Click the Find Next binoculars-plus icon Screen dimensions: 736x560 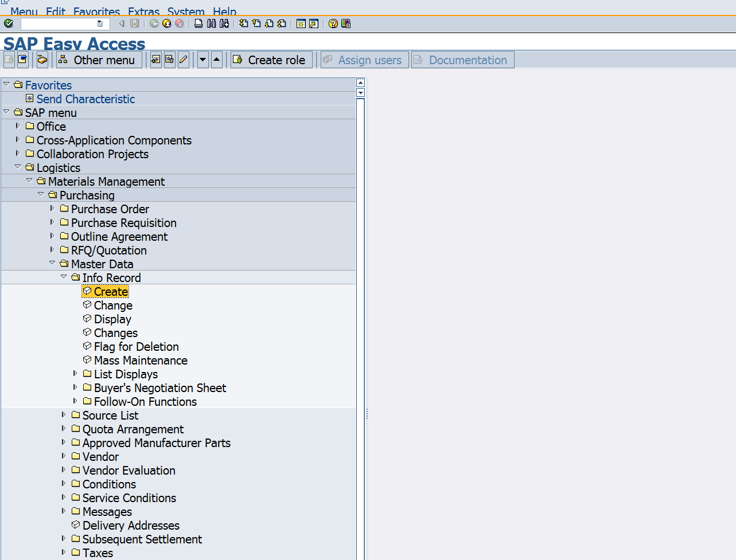(224, 24)
